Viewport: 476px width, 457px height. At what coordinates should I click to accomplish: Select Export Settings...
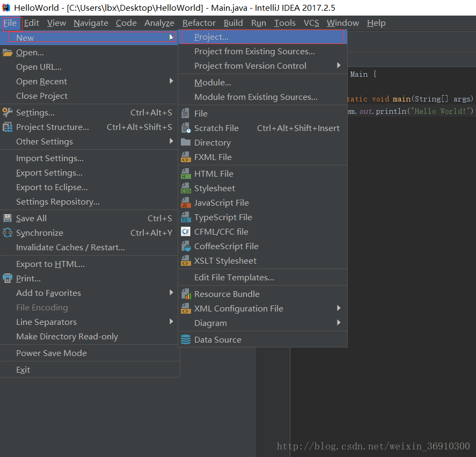click(89, 173)
